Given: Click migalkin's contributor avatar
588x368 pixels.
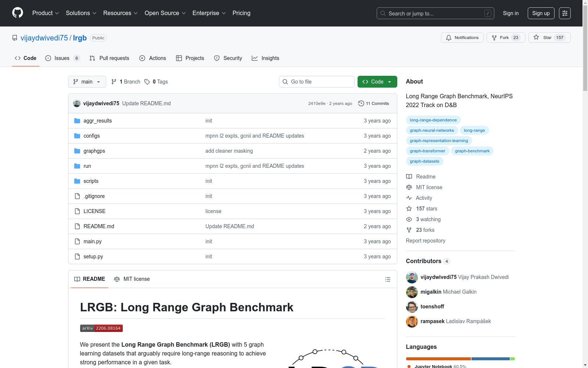Looking at the screenshot, I should (x=412, y=292).
